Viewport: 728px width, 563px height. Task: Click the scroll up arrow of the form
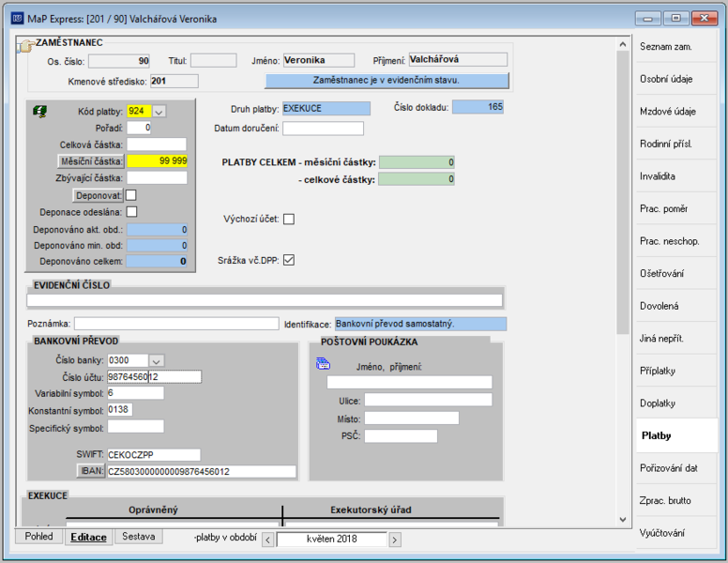tap(623, 44)
